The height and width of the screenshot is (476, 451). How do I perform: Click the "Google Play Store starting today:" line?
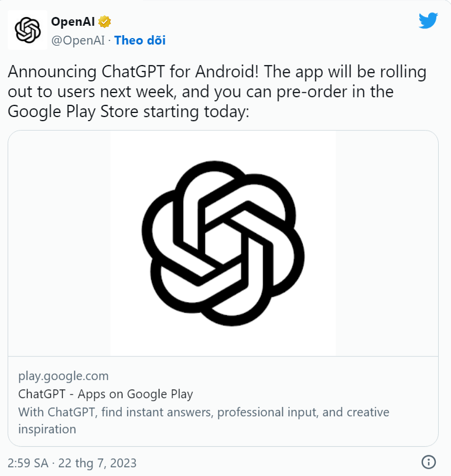(128, 111)
